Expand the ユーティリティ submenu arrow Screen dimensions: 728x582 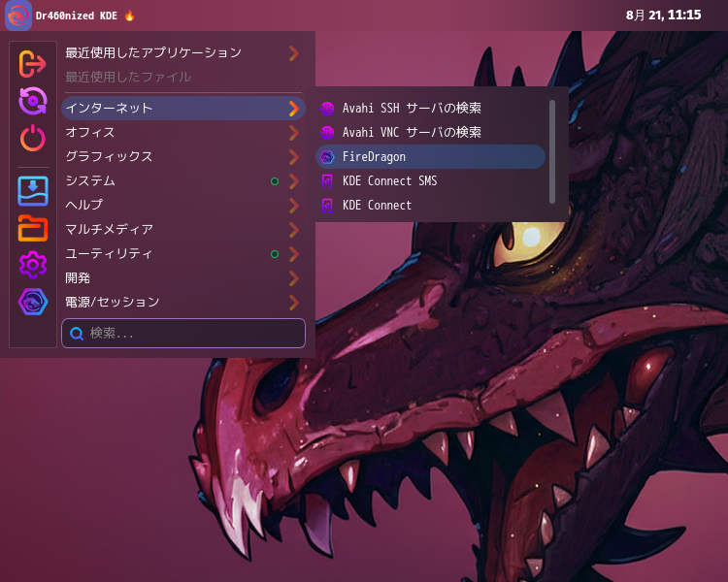click(294, 254)
